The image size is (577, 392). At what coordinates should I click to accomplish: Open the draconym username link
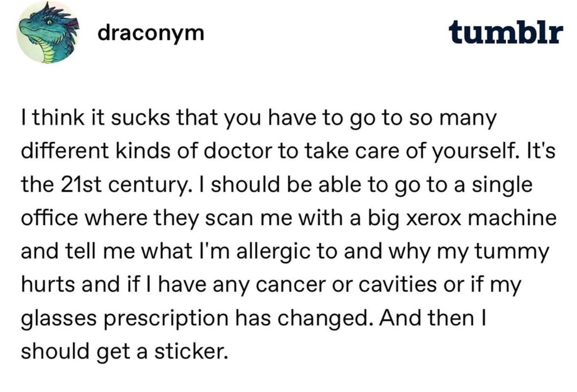151,33
